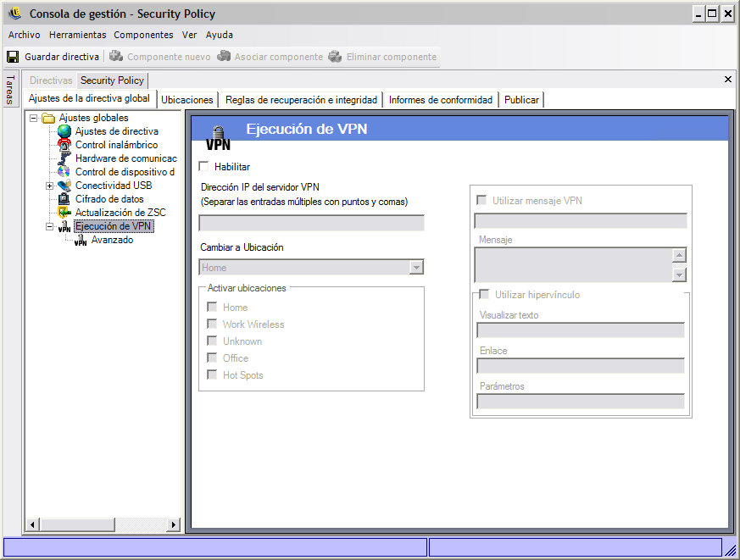Select Actualización de ZSC tree item
Viewport: 740px width, 560px height.
(x=120, y=213)
